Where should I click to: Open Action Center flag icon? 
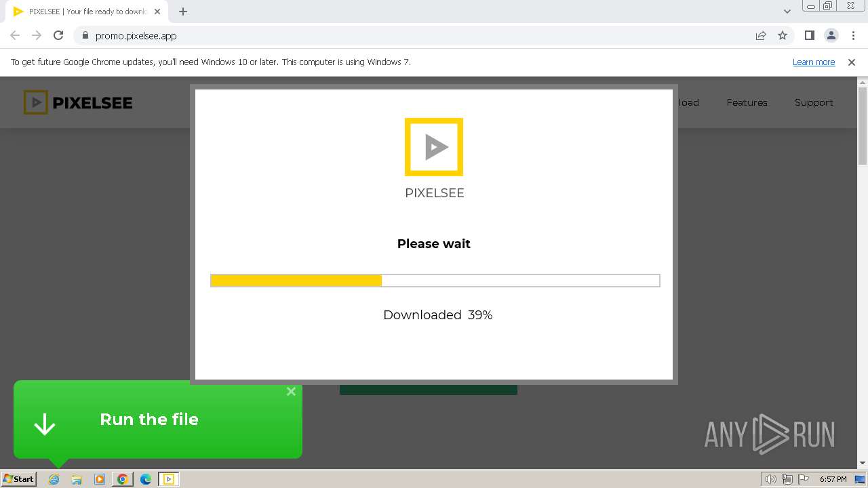point(804,479)
